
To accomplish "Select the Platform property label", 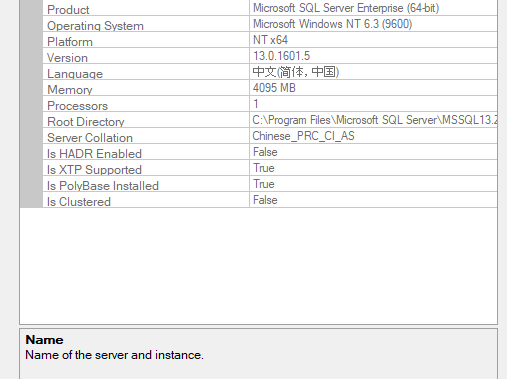I will click(x=70, y=42).
